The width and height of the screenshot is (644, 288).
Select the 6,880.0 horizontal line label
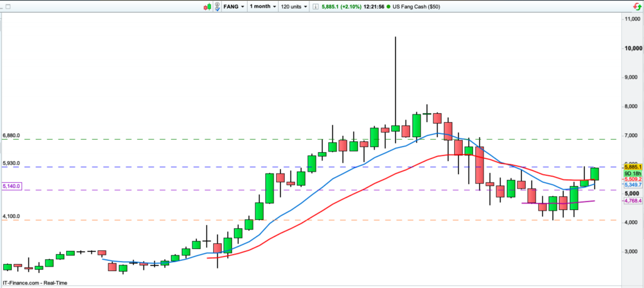click(11, 135)
